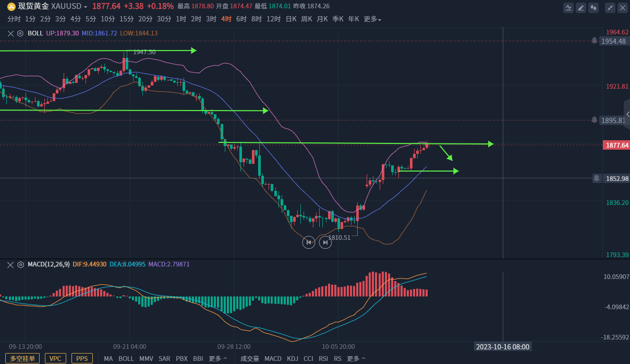This screenshot has height=364, width=630.
Task: Click the shrink chart arrows icon
Action: pos(610,8)
